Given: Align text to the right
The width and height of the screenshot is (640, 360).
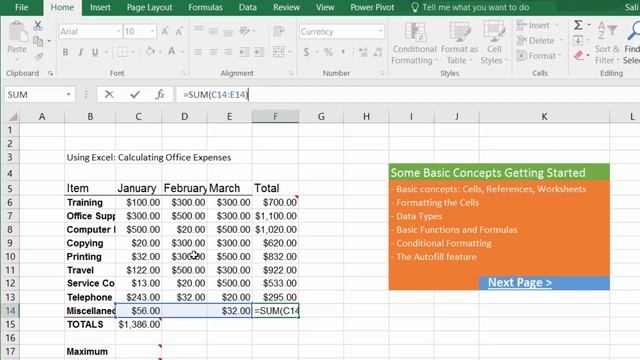Looking at the screenshot, I should click(x=228, y=52).
